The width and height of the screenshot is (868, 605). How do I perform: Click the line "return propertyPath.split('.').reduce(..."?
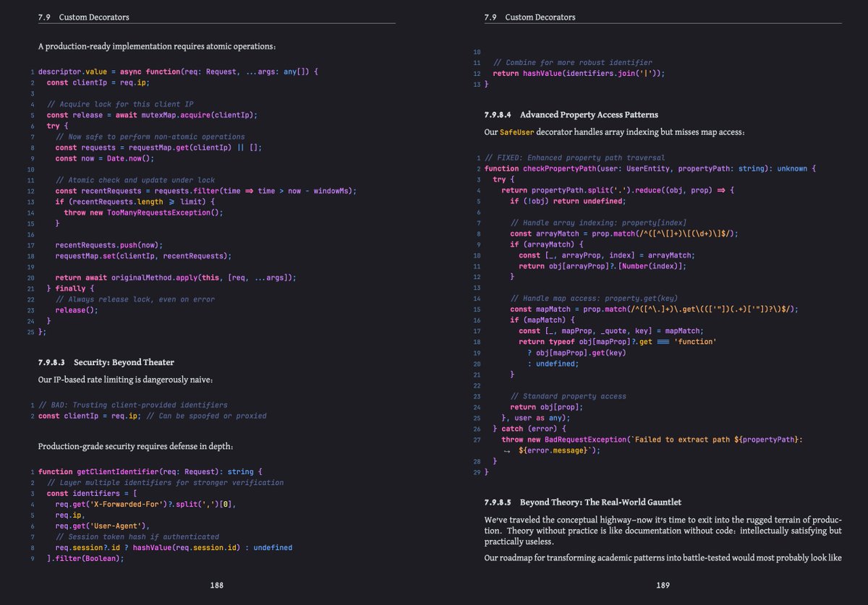point(618,190)
